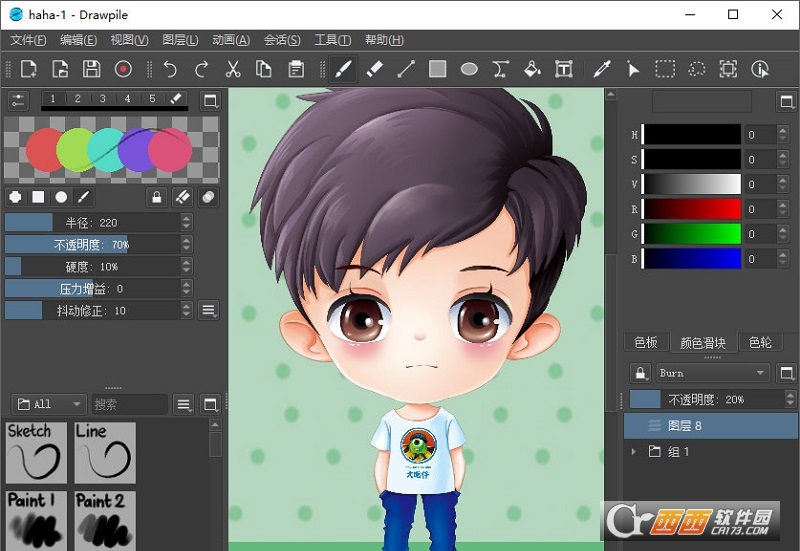The image size is (800, 551).
Task: Switch to the 色轮 tab
Action: 760,342
